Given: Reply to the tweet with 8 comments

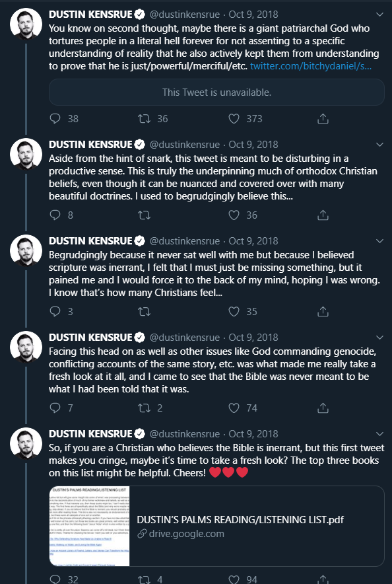Looking at the screenshot, I should 55,215.
